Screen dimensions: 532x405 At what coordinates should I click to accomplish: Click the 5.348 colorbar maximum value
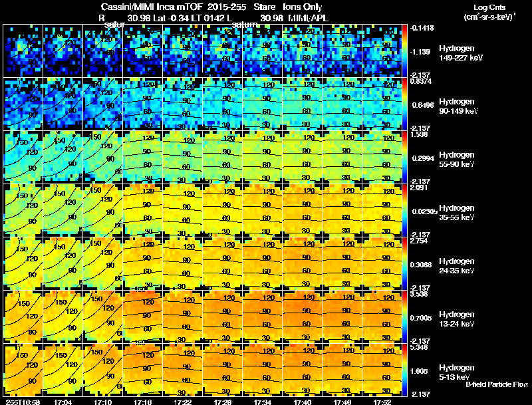click(x=419, y=347)
